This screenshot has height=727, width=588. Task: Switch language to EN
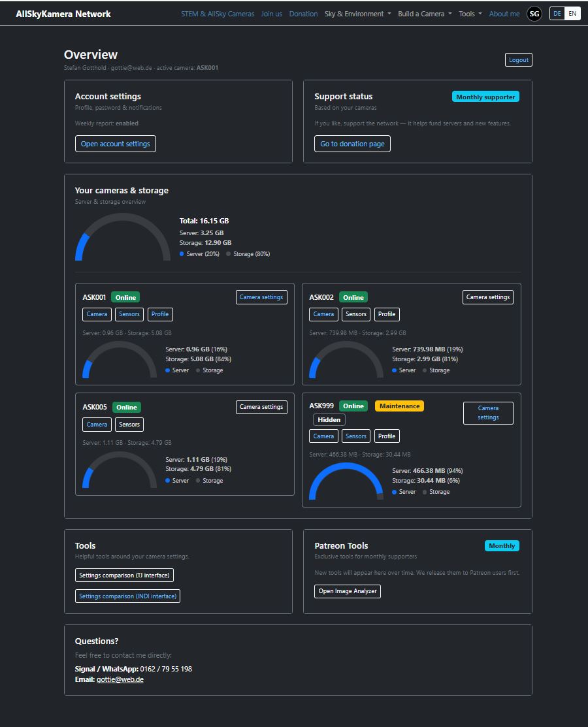pos(574,13)
